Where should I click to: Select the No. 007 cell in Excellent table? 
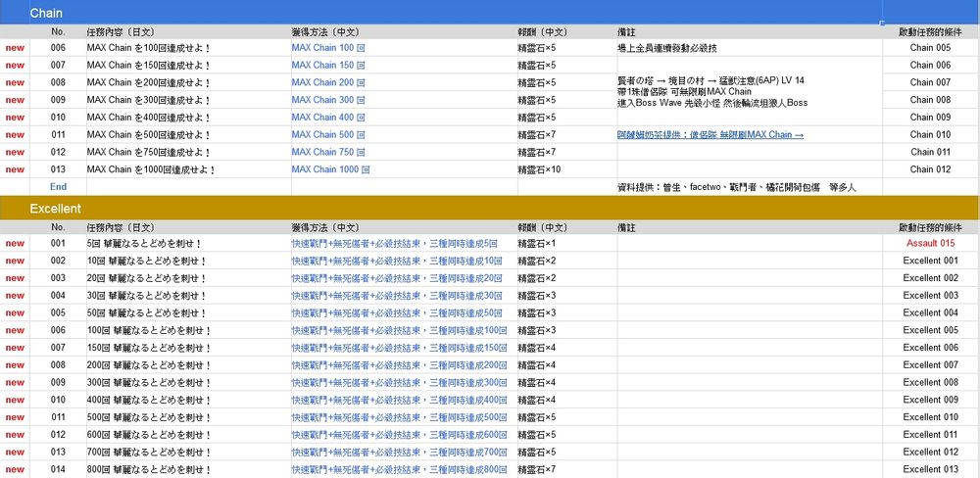click(x=58, y=348)
